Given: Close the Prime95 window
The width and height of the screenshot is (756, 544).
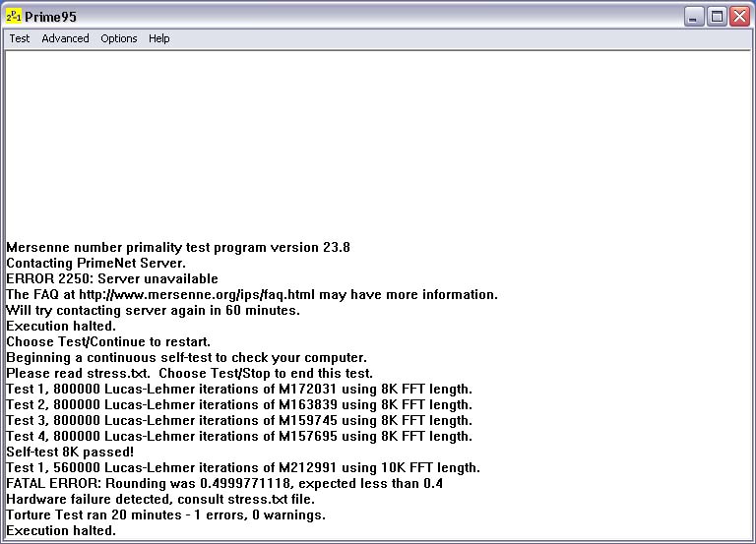Looking at the screenshot, I should (739, 17).
